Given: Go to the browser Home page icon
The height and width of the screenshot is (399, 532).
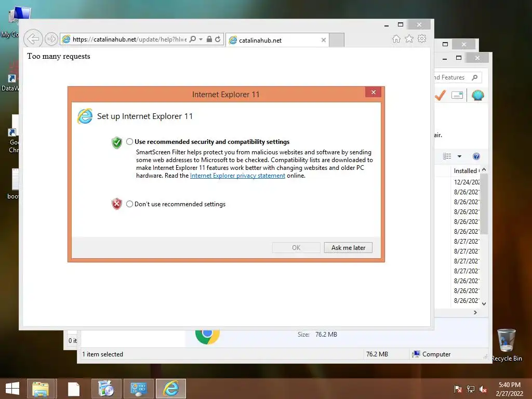Looking at the screenshot, I should pos(396,38).
